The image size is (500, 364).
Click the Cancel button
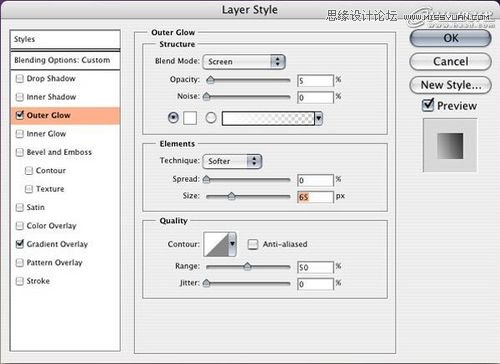point(450,62)
